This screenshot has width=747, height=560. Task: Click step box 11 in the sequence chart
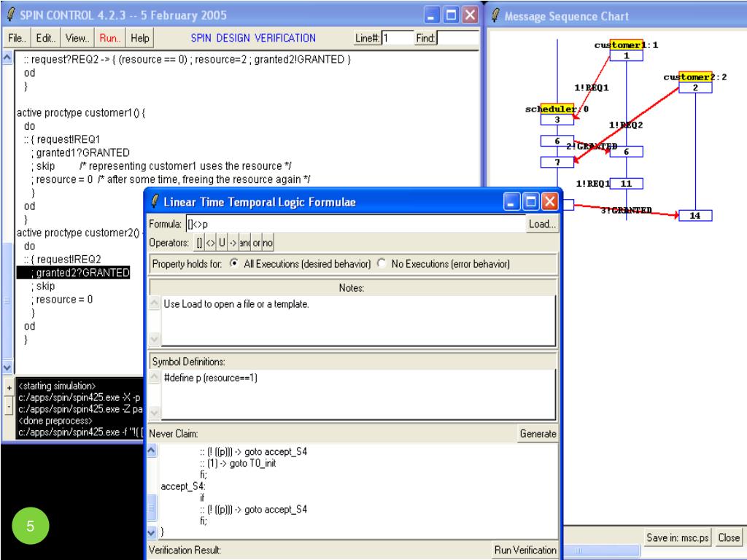point(626,183)
